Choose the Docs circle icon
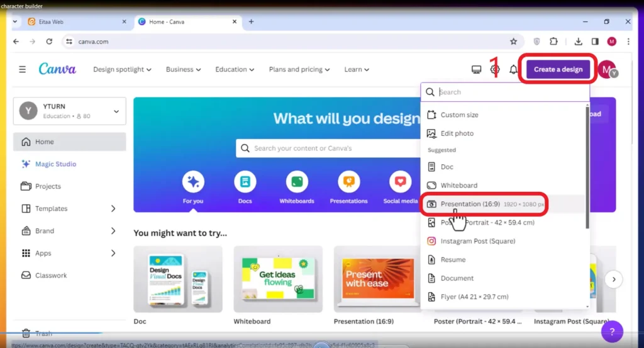Viewport: 644px width, 348px height. 245,182
